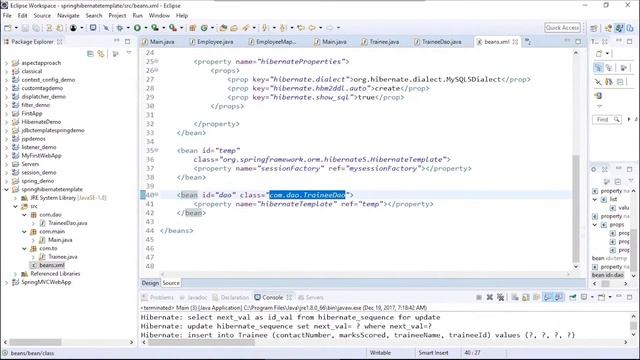Open the File menu
This screenshot has width=640, height=360.
tap(7, 16)
